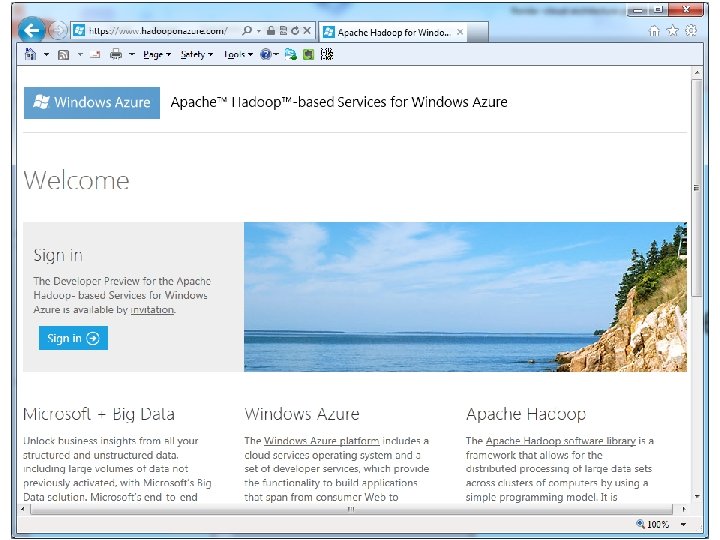Click the Windows Azure column heading
720x540 pixels.
[302, 414]
